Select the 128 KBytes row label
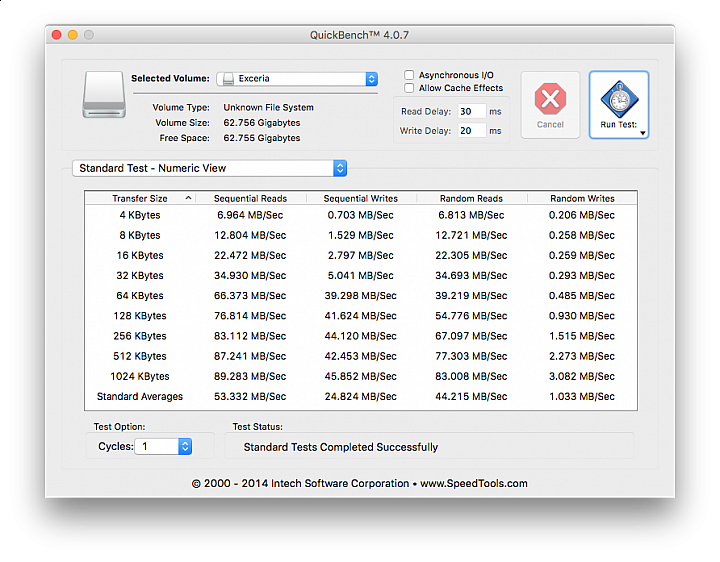 tap(140, 316)
